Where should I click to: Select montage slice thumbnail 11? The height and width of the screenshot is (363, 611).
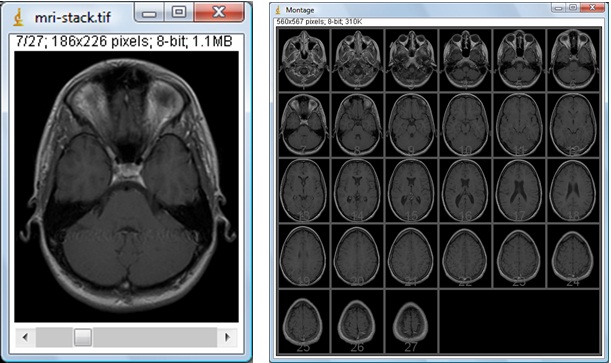[x=519, y=125]
